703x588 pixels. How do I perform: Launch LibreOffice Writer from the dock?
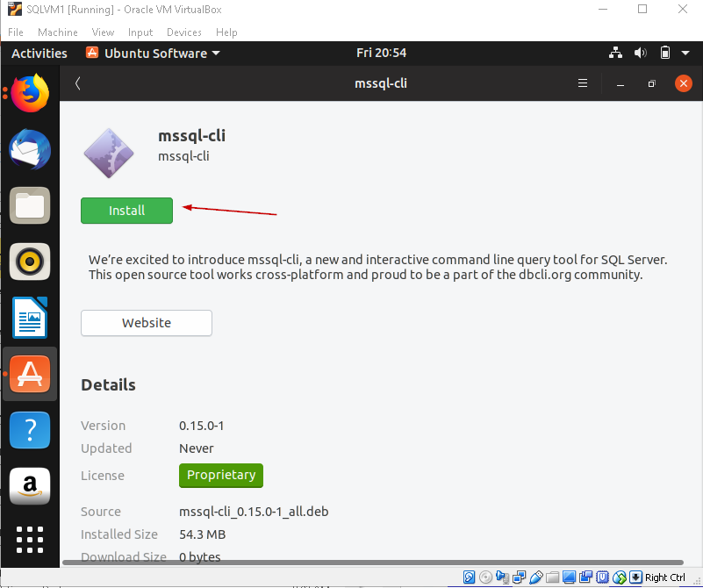(30, 318)
